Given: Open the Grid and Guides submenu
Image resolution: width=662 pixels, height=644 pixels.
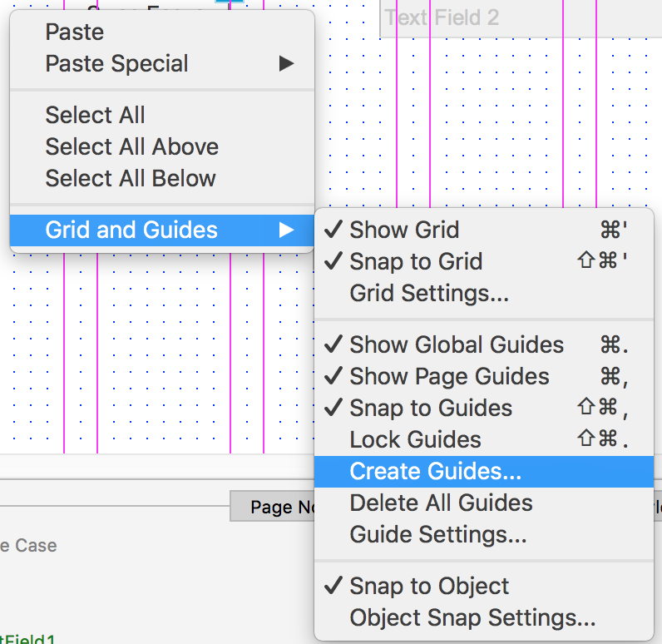Looking at the screenshot, I should (x=131, y=230).
